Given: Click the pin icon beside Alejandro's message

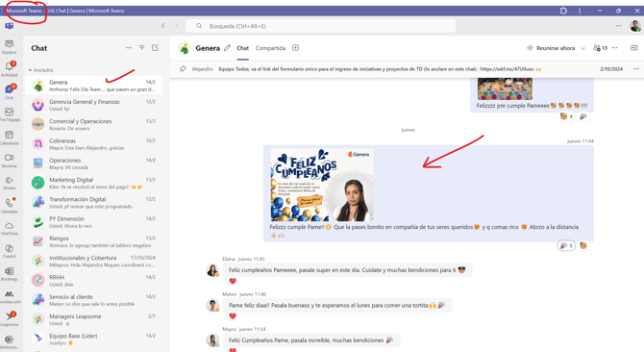Looking at the screenshot, I should tap(183, 68).
